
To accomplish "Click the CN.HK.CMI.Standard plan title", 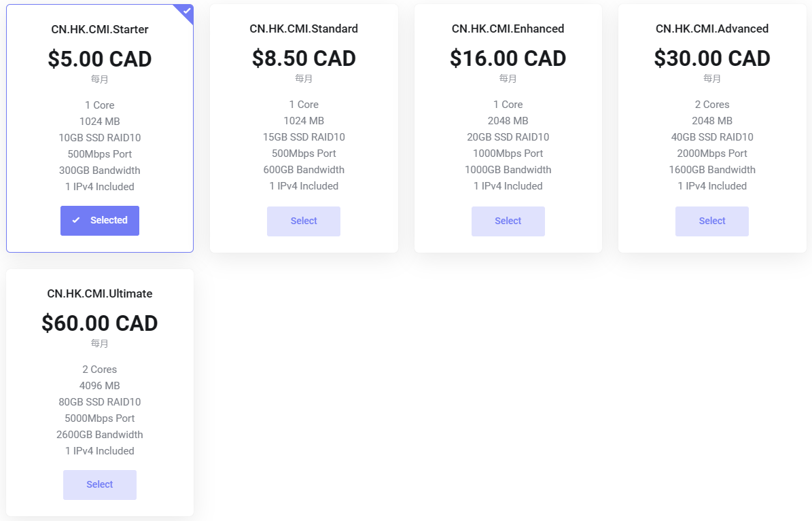I will [x=304, y=29].
